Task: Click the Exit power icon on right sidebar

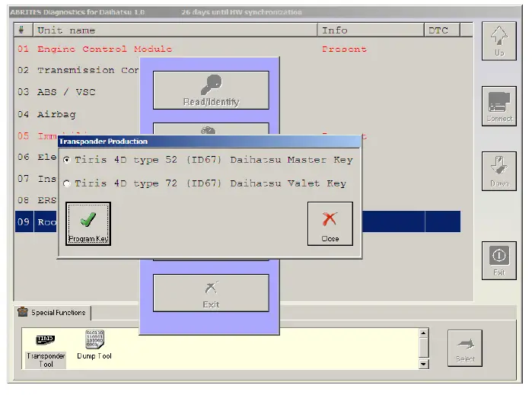Action: [499, 260]
